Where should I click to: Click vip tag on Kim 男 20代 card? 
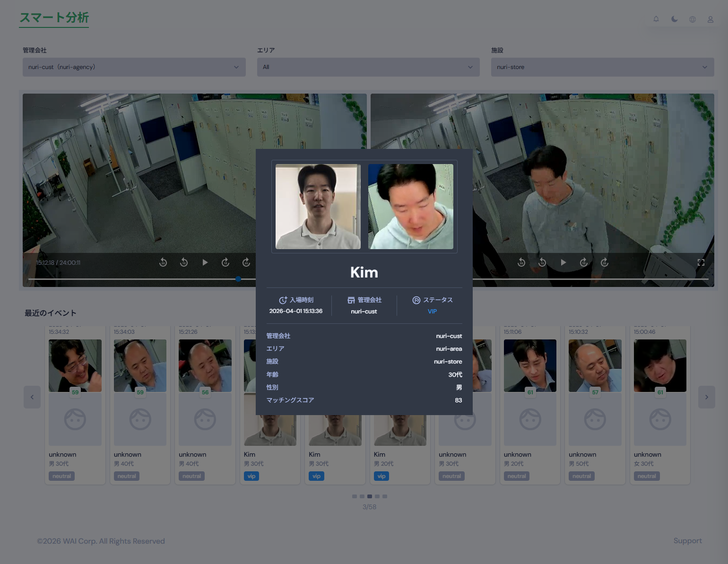pyautogui.click(x=381, y=476)
